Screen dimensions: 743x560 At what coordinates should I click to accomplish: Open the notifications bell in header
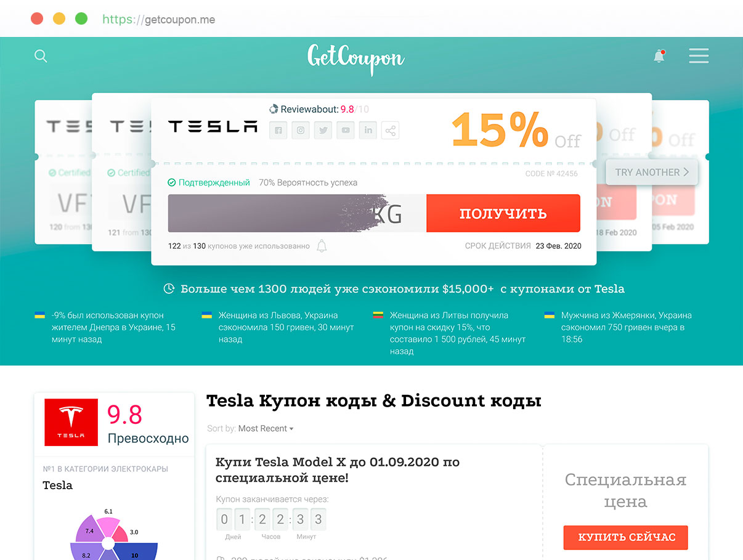click(659, 56)
